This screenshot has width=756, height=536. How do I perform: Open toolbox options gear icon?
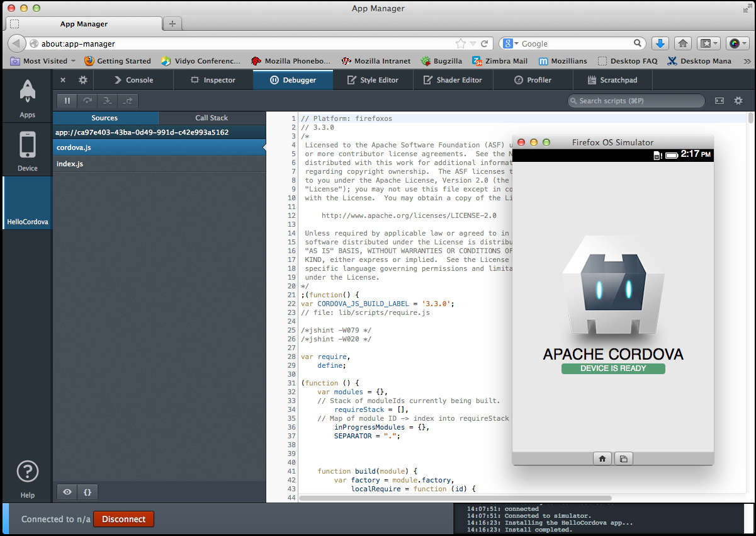(x=82, y=80)
